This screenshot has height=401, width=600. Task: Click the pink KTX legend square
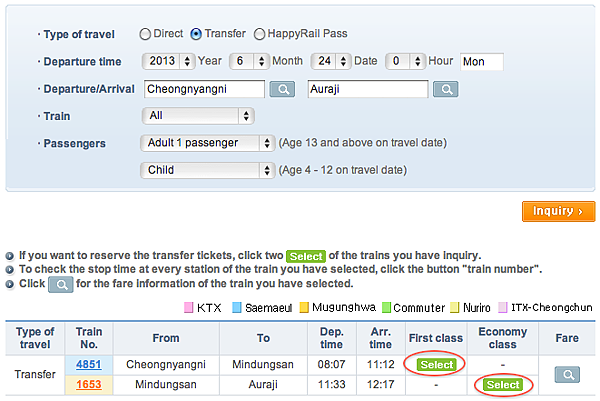coord(188,307)
